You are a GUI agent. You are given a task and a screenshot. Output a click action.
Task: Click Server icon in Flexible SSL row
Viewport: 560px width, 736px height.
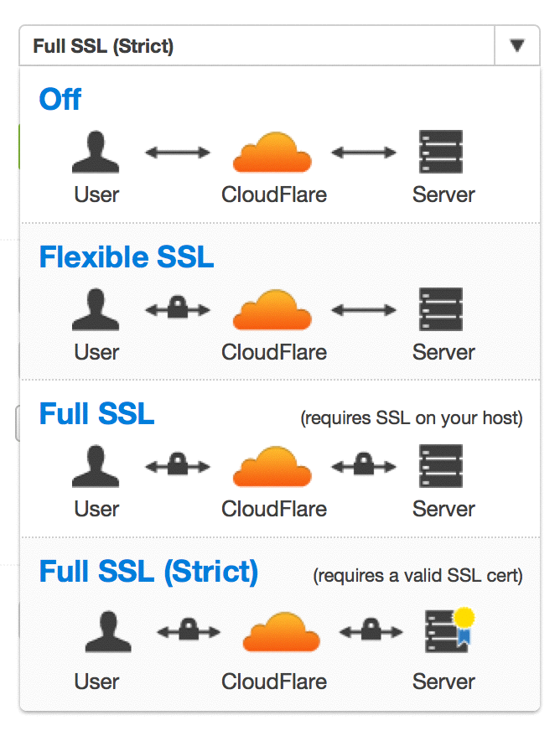click(x=441, y=309)
